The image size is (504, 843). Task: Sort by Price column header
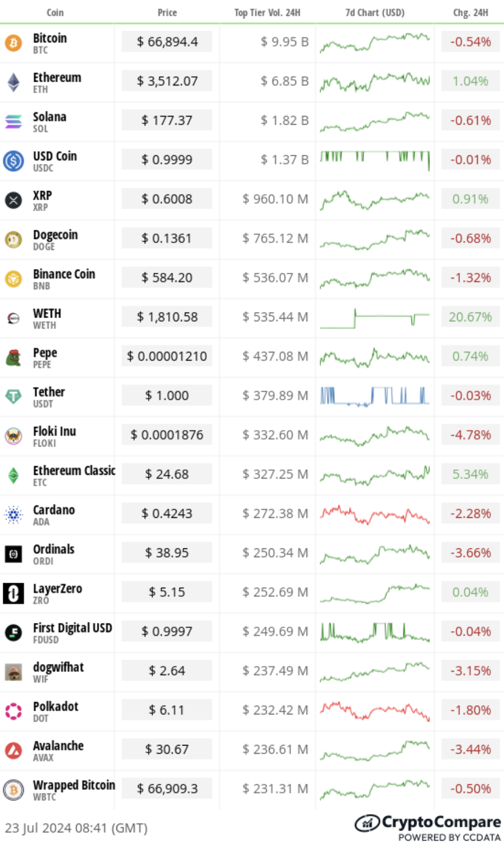(x=167, y=13)
